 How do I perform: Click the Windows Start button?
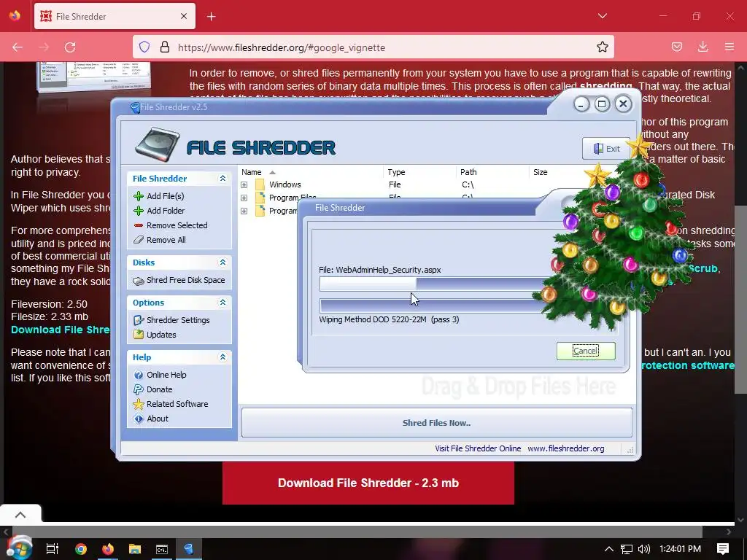[x=19, y=548]
